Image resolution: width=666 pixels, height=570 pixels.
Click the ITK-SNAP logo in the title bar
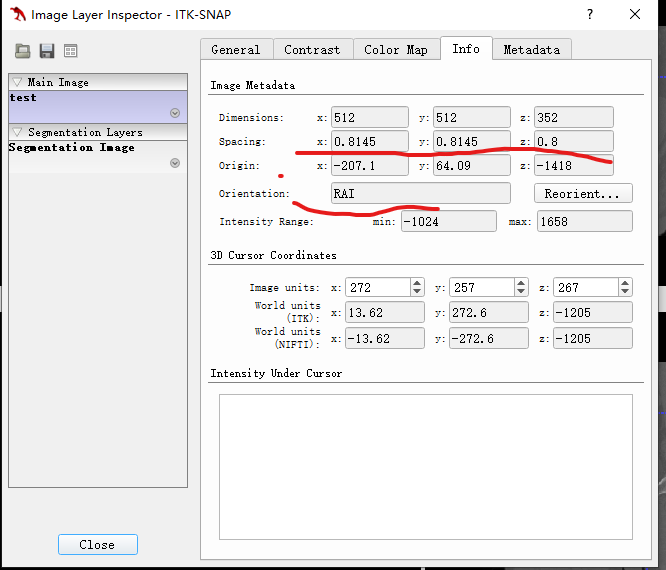tap(17, 14)
